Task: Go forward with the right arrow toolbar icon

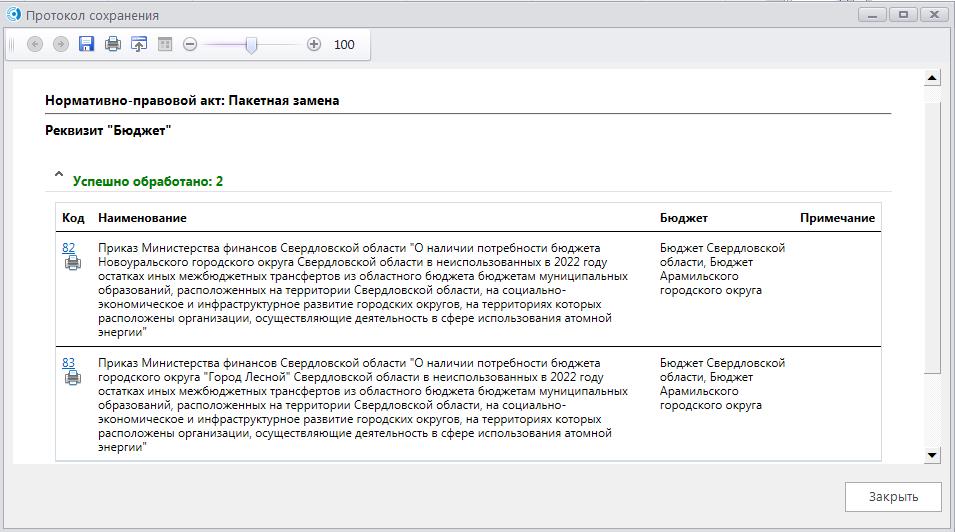Action: pos(60,44)
